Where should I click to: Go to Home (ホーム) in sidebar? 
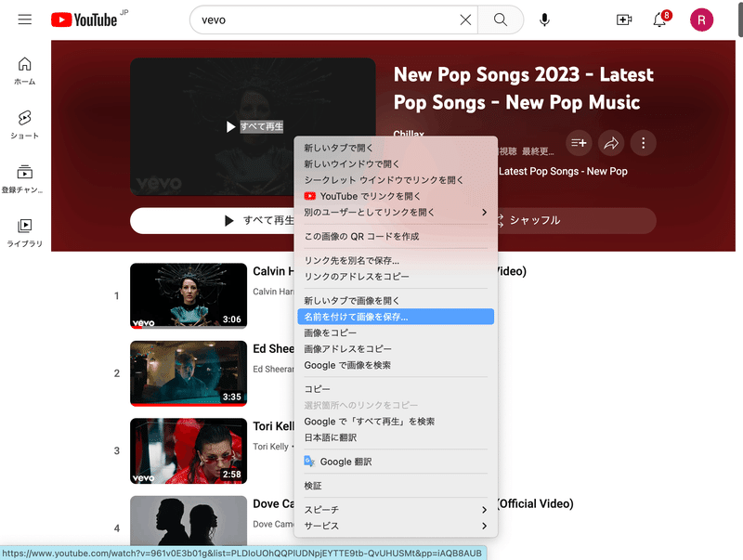coord(25,72)
